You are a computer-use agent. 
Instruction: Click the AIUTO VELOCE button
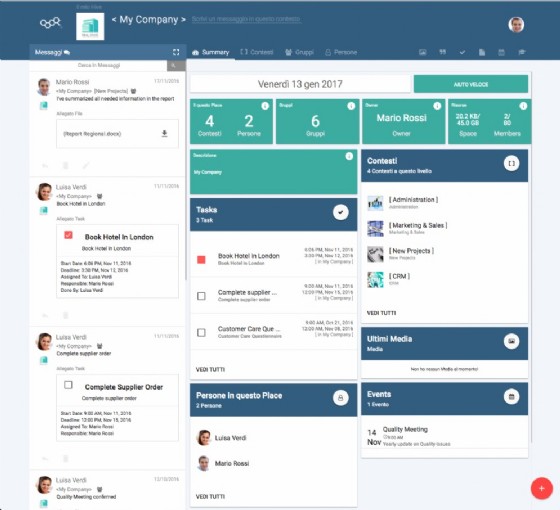coord(471,84)
